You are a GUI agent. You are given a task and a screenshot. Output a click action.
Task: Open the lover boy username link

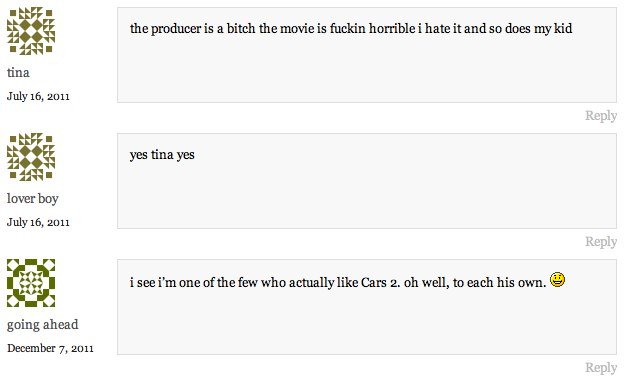(33, 198)
